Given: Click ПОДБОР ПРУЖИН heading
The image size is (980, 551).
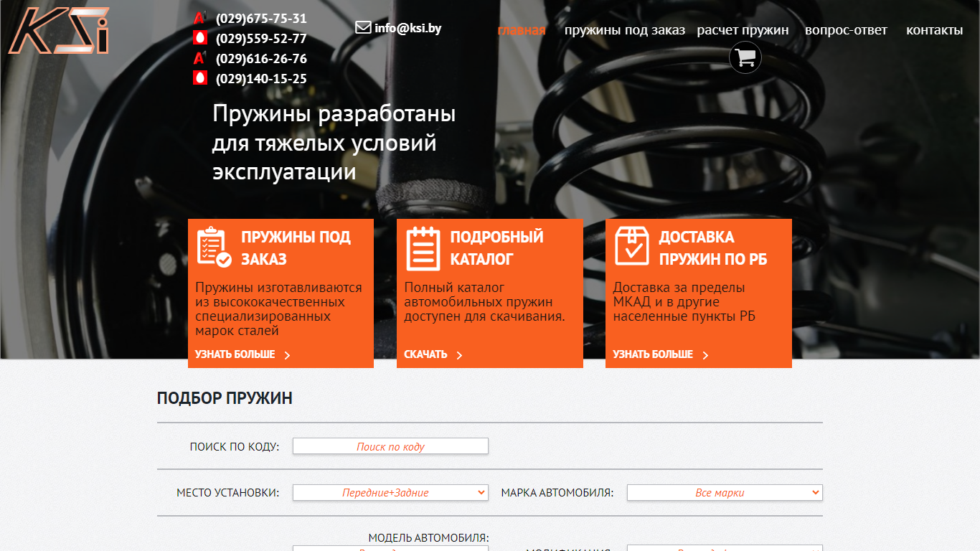Looking at the screenshot, I should [x=225, y=398].
